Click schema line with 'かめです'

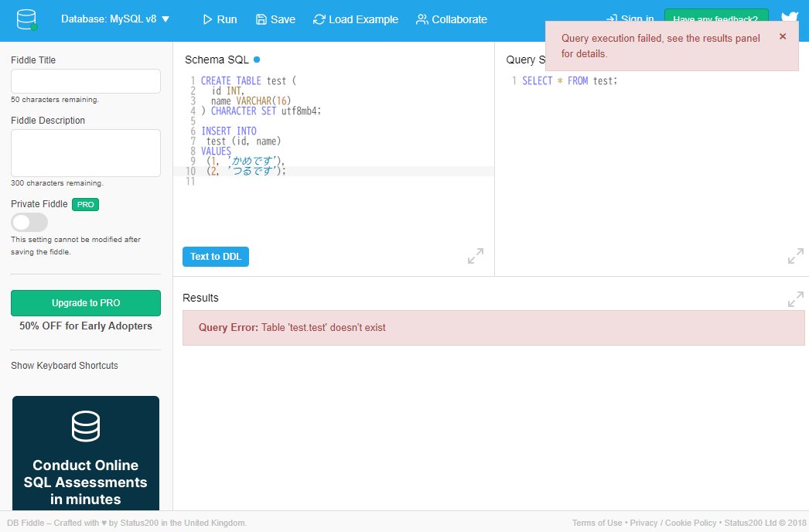coord(246,161)
